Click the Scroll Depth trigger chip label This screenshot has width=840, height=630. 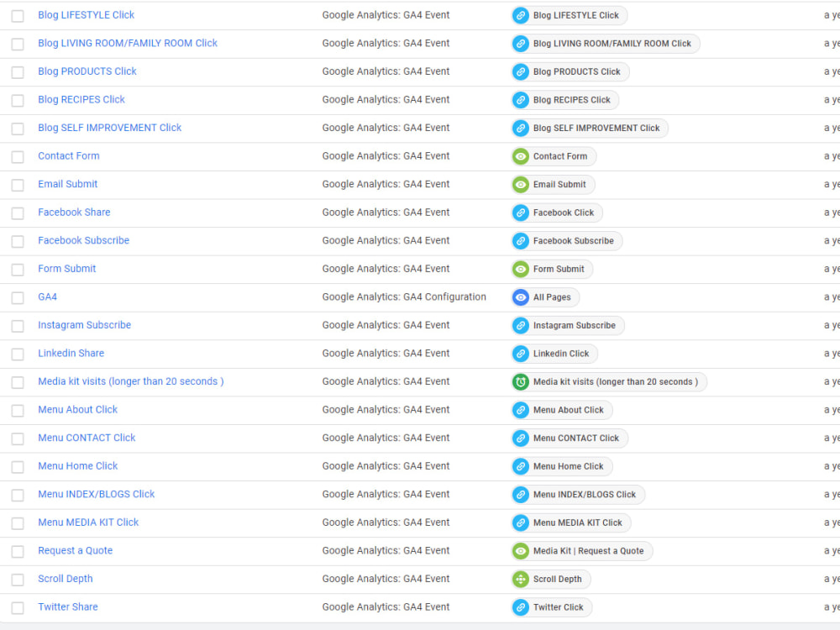[557, 579]
